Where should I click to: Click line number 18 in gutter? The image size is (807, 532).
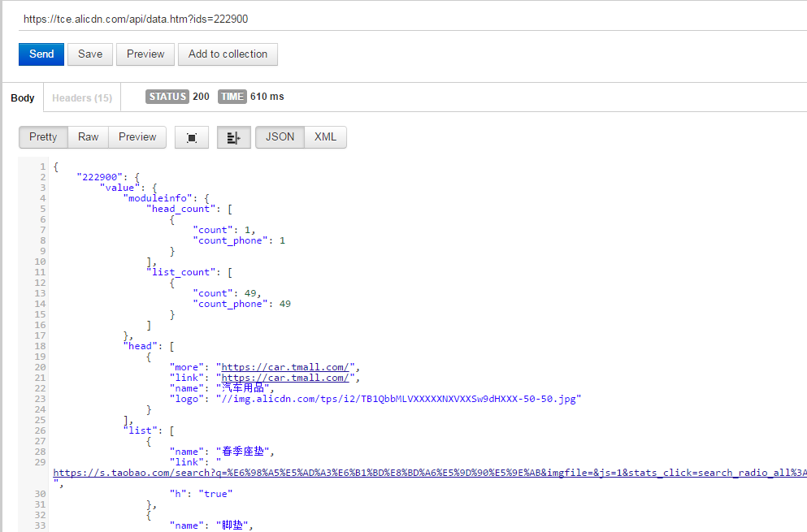40,346
